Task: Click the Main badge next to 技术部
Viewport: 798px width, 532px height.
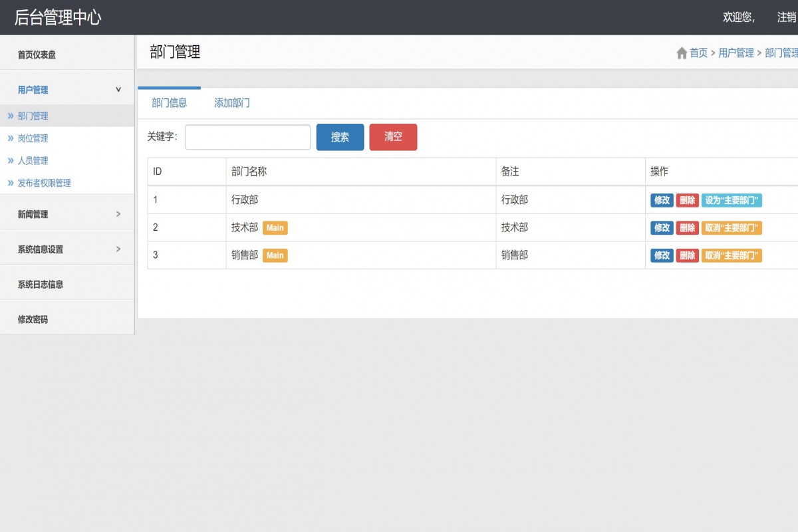Action: coord(275,227)
